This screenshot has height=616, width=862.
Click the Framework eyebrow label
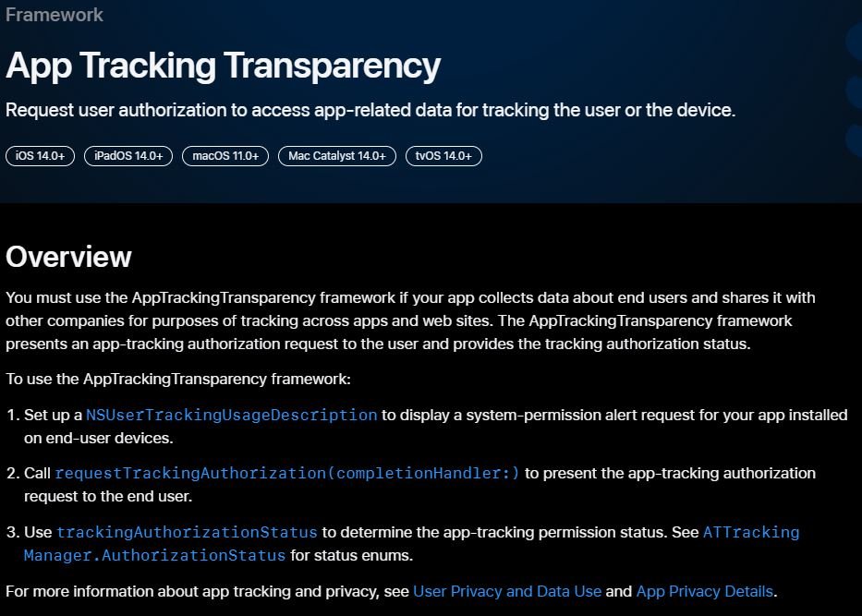tap(55, 15)
